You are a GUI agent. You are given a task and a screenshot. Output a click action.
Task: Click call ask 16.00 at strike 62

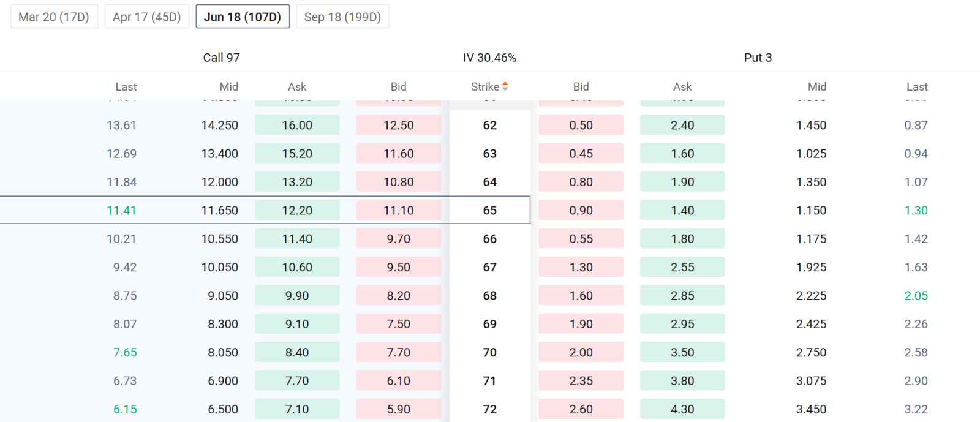[297, 125]
